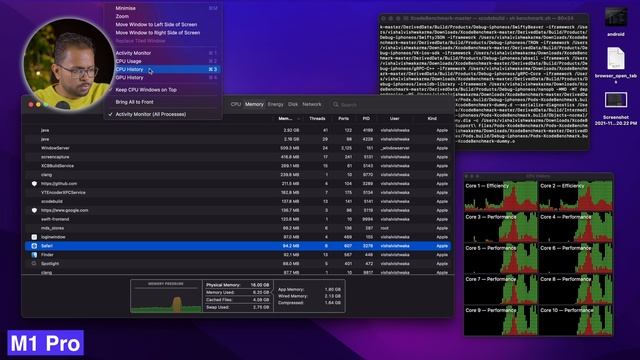Select the XCBBuildService process row
Viewport: 640px width, 360px height.
(238, 166)
